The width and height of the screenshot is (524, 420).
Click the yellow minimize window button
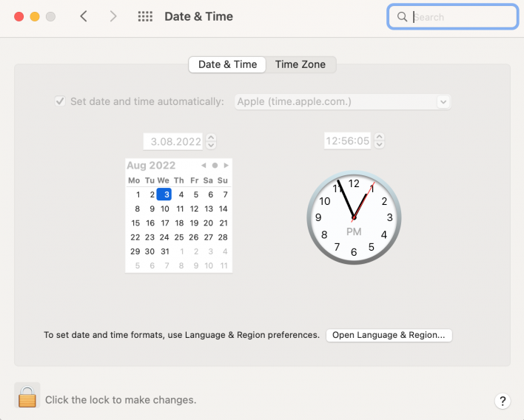35,16
